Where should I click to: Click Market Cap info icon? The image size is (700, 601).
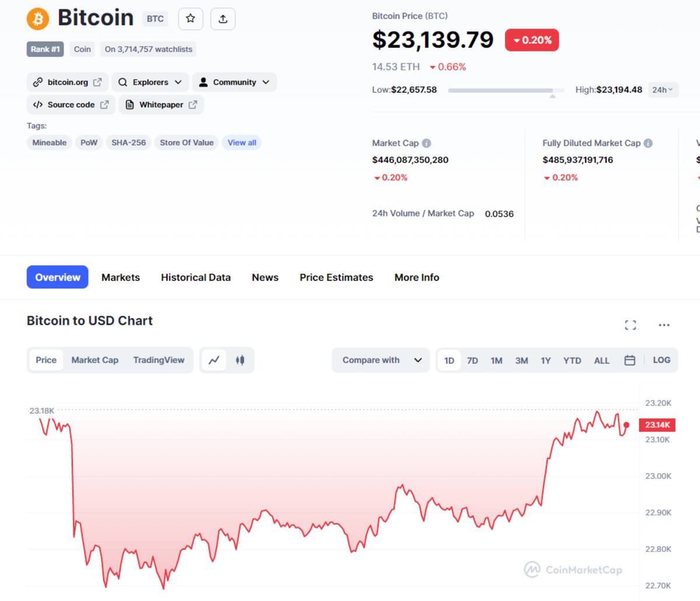(x=426, y=143)
